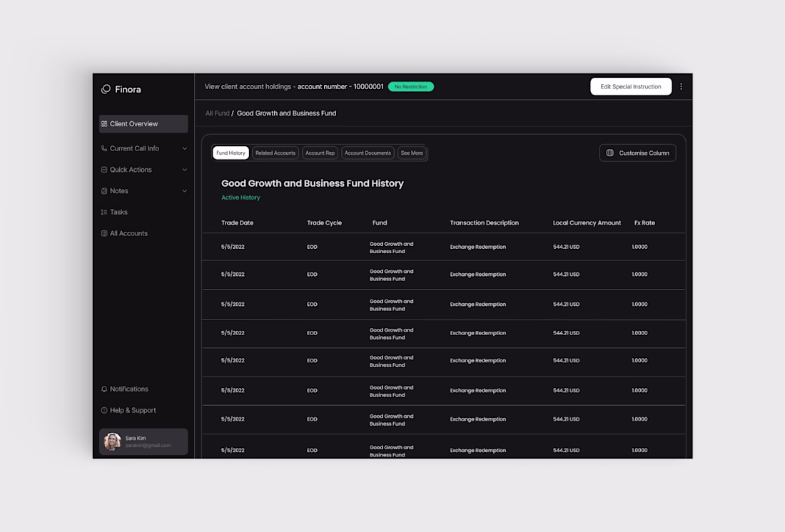Open the Account Documents tab
Image resolution: width=785 pixels, height=532 pixels.
[368, 153]
